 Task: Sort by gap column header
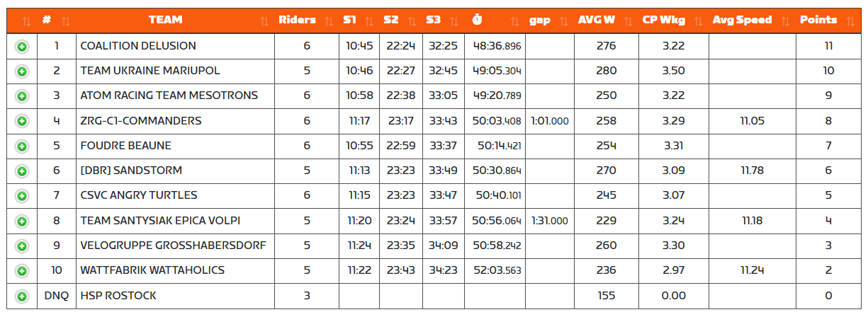point(540,21)
